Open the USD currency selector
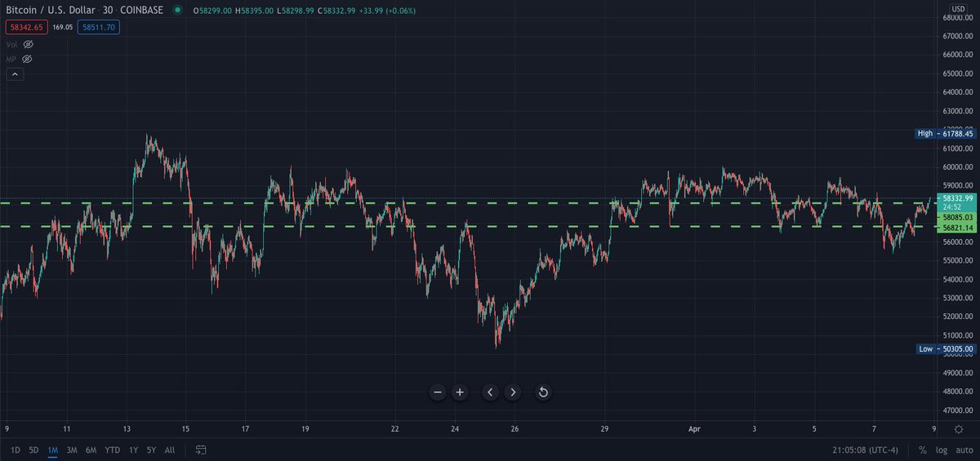The height and width of the screenshot is (461, 980). [957, 11]
